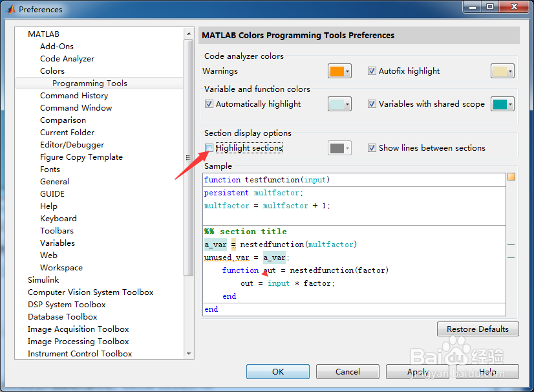This screenshot has width=534, height=392.
Task: Select Colors in the tree
Action: click(x=52, y=71)
